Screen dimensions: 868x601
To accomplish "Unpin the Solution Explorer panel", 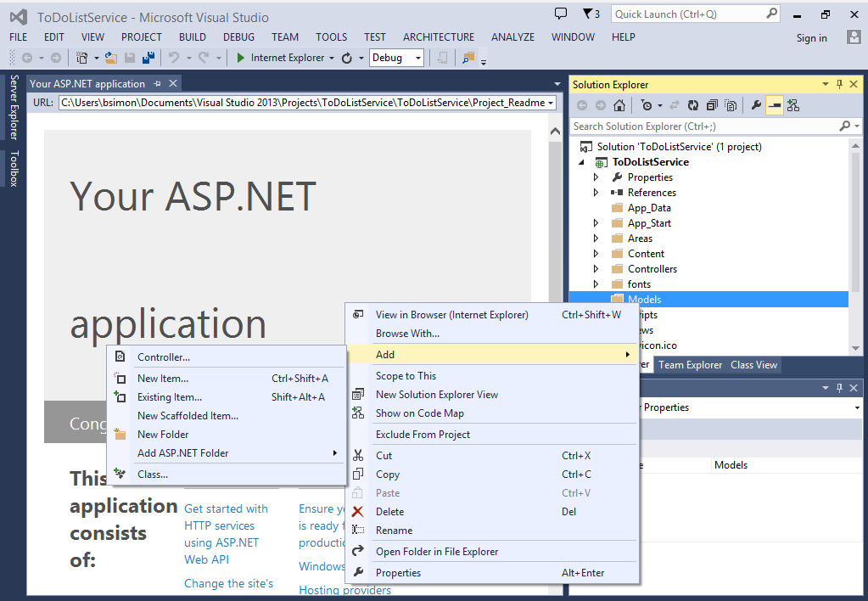I will pyautogui.click(x=841, y=84).
